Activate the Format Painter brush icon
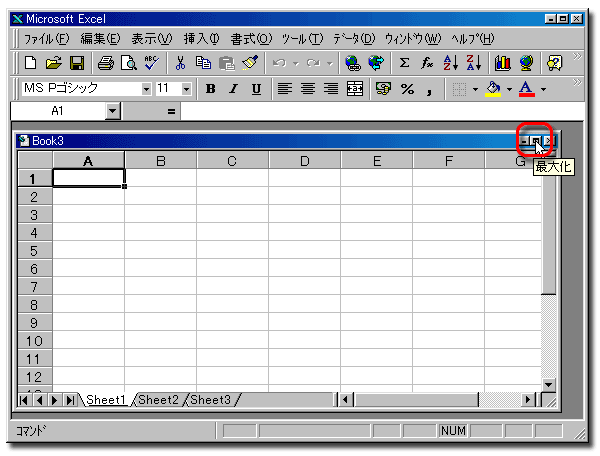The height and width of the screenshot is (456, 600). pyautogui.click(x=250, y=63)
